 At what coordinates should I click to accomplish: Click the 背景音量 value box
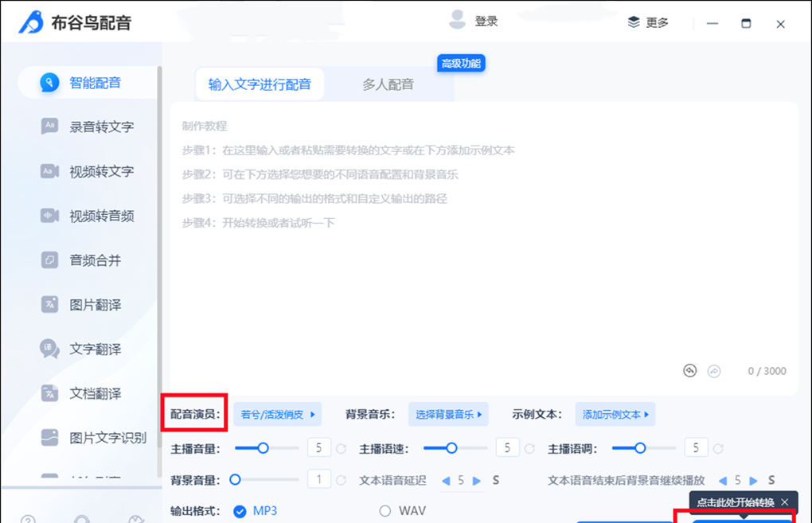coord(319,479)
